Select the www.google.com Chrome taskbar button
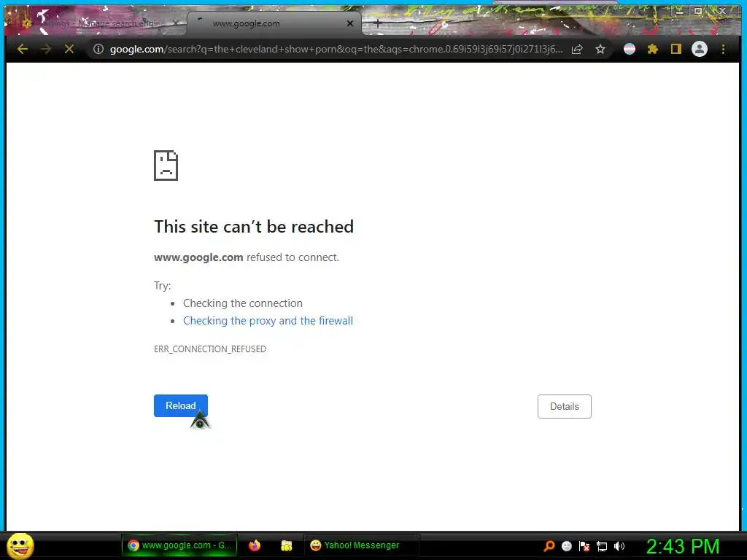 click(179, 545)
